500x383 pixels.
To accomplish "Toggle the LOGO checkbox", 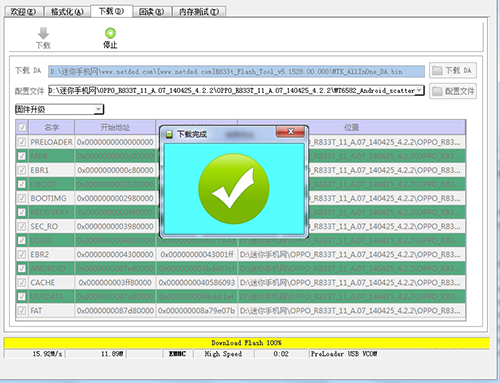I will (22, 240).
